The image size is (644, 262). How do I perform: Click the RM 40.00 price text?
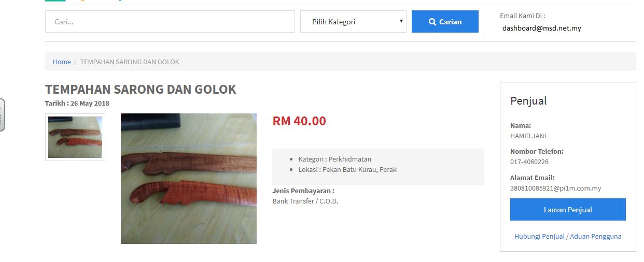(299, 121)
